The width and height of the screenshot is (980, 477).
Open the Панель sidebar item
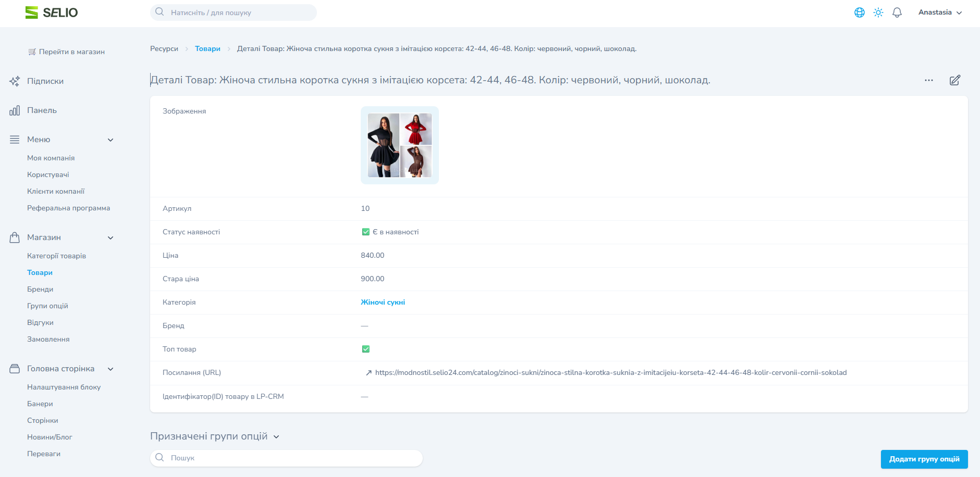point(42,110)
